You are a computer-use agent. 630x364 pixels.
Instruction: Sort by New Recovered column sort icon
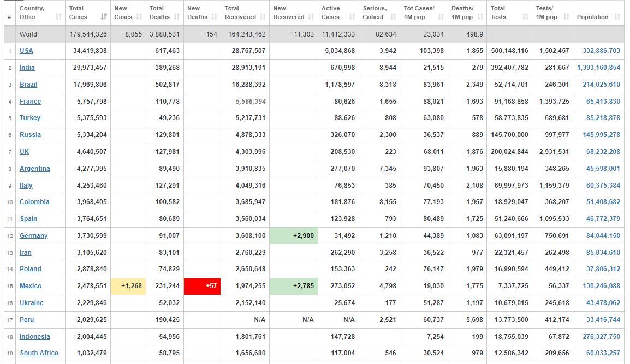tap(311, 17)
